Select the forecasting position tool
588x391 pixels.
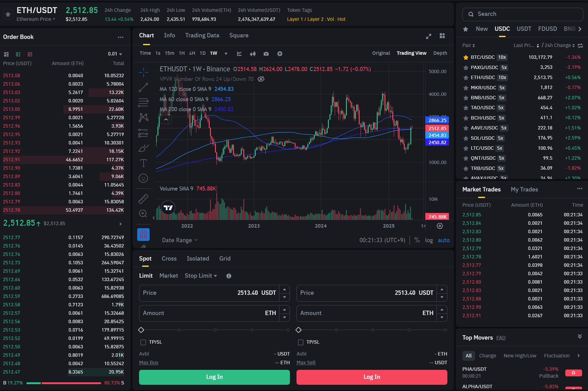tap(143, 133)
